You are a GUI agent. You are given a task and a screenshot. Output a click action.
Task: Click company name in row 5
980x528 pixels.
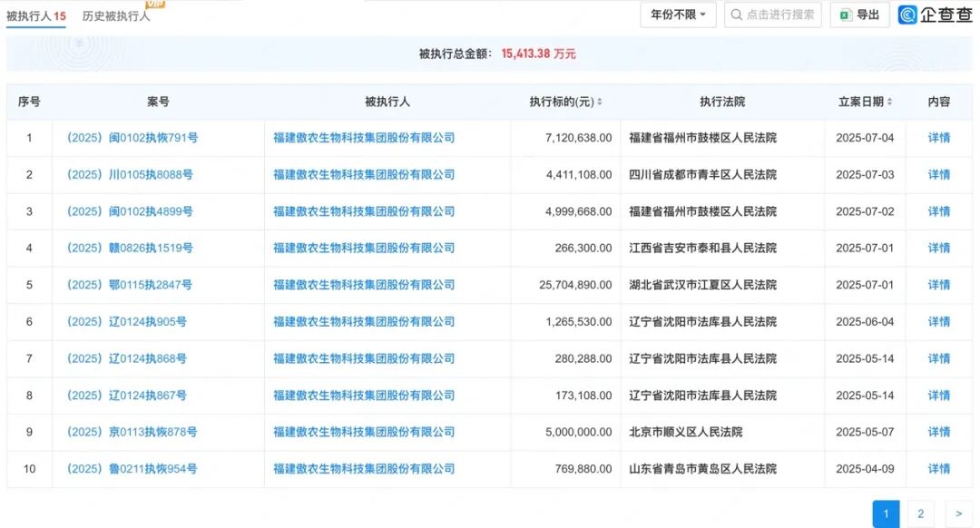pos(364,285)
